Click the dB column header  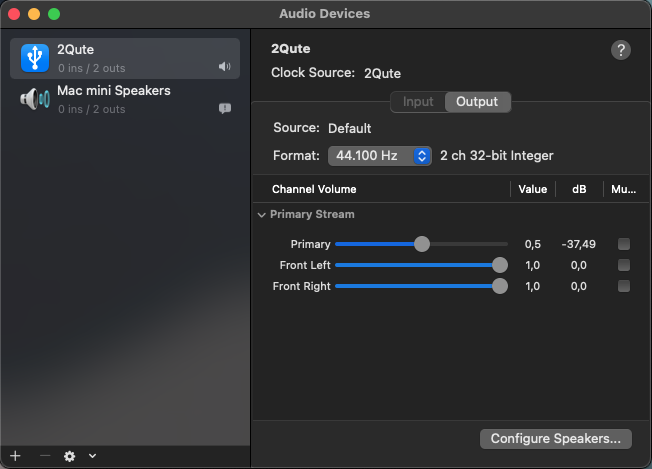(x=579, y=189)
